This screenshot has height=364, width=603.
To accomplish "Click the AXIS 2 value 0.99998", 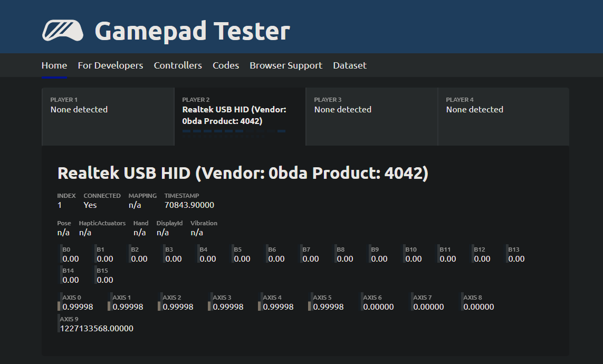I will [x=178, y=307].
